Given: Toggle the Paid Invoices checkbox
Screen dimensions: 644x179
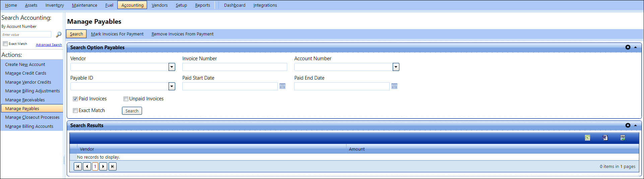Looking at the screenshot, I should coord(75,99).
